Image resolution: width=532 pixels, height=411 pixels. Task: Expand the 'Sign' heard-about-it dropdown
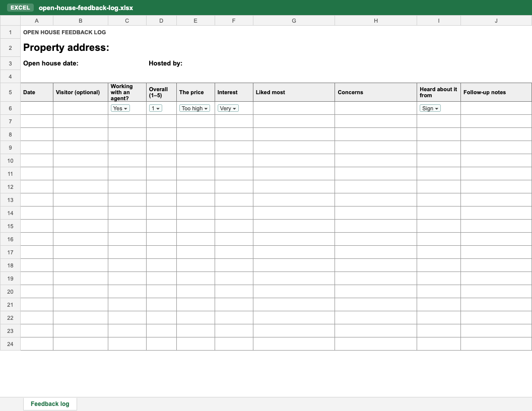point(430,108)
